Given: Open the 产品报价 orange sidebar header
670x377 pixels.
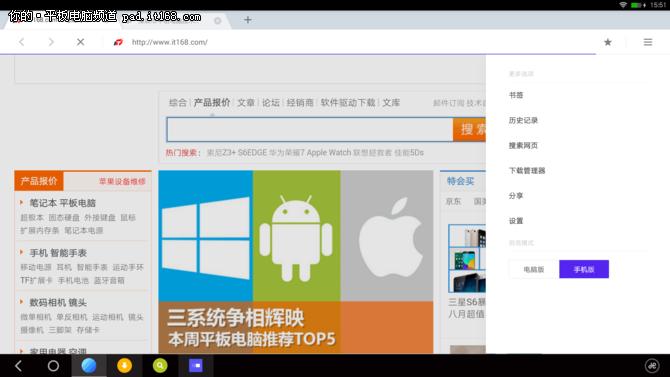Looking at the screenshot, I should coord(39,181).
